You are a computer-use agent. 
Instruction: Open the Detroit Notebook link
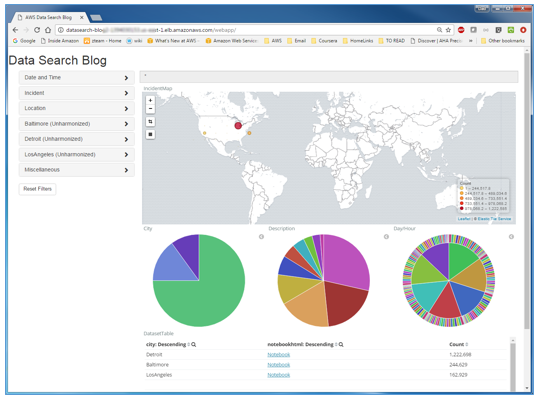point(279,355)
